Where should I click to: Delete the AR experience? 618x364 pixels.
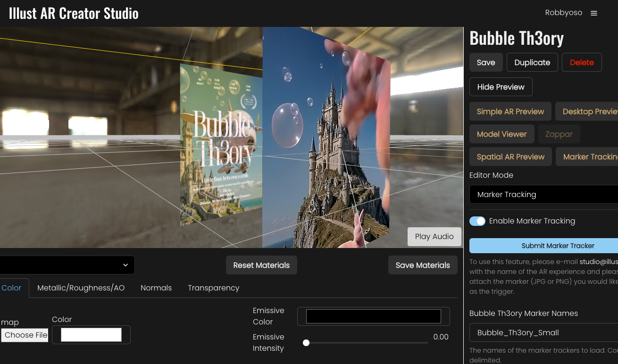581,62
